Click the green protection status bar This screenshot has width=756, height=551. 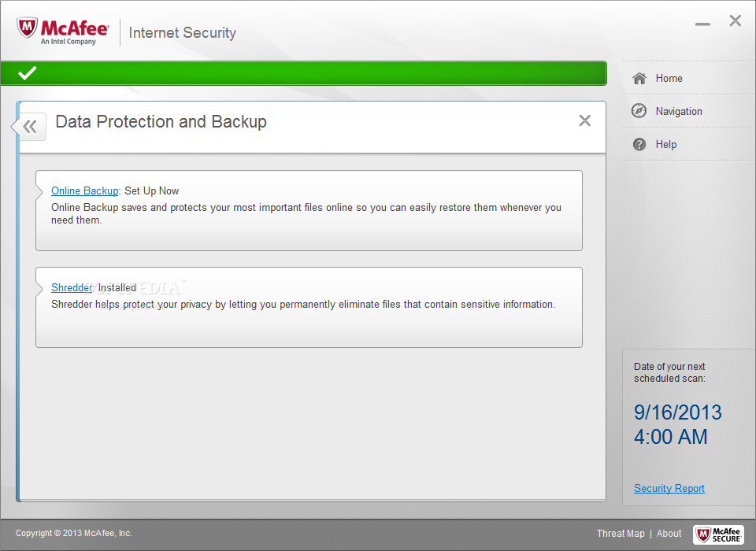pyautogui.click(x=304, y=73)
